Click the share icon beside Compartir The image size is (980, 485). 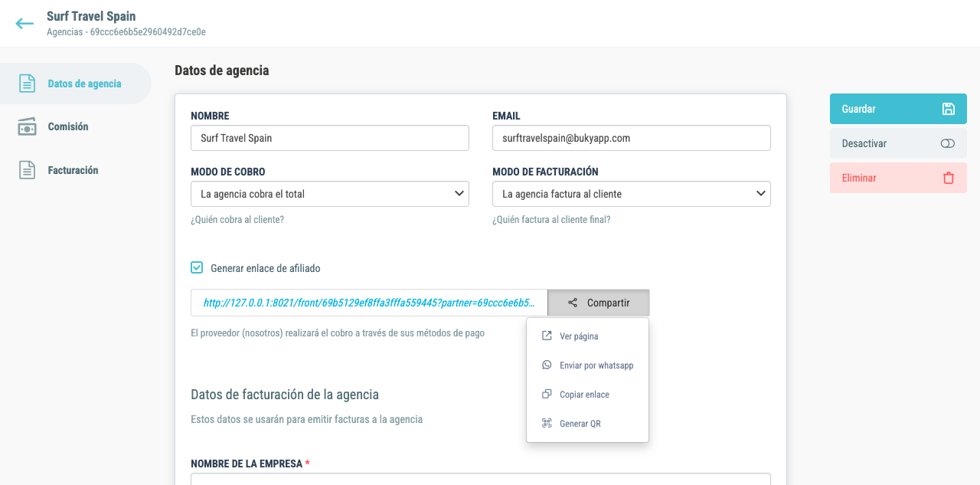point(573,303)
